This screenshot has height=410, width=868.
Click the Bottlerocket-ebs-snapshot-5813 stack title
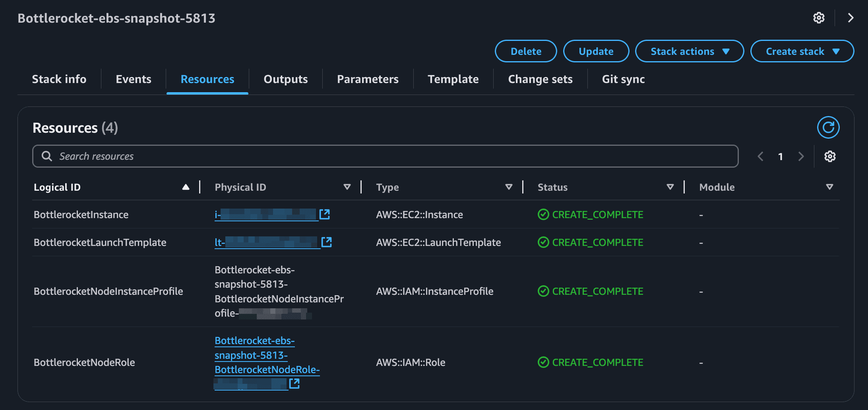click(116, 18)
